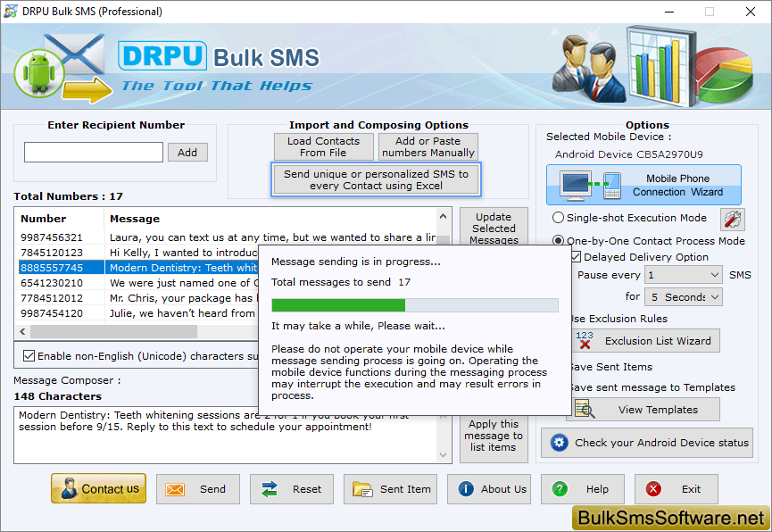Image resolution: width=772 pixels, height=532 pixels.
Task: Click message starting 'Hi Kelly, I wanted'
Action: [x=183, y=253]
